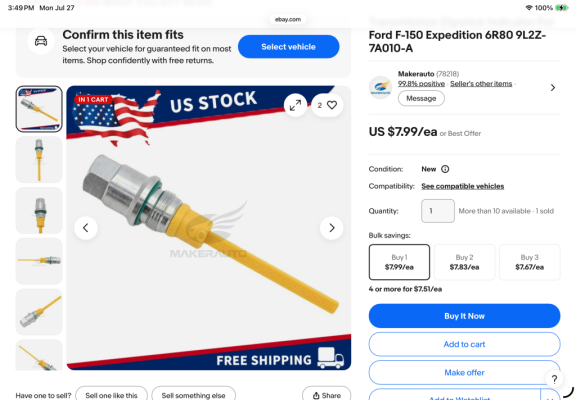Edit the Quantity input field
The height and width of the screenshot is (400, 576).
pyautogui.click(x=438, y=211)
